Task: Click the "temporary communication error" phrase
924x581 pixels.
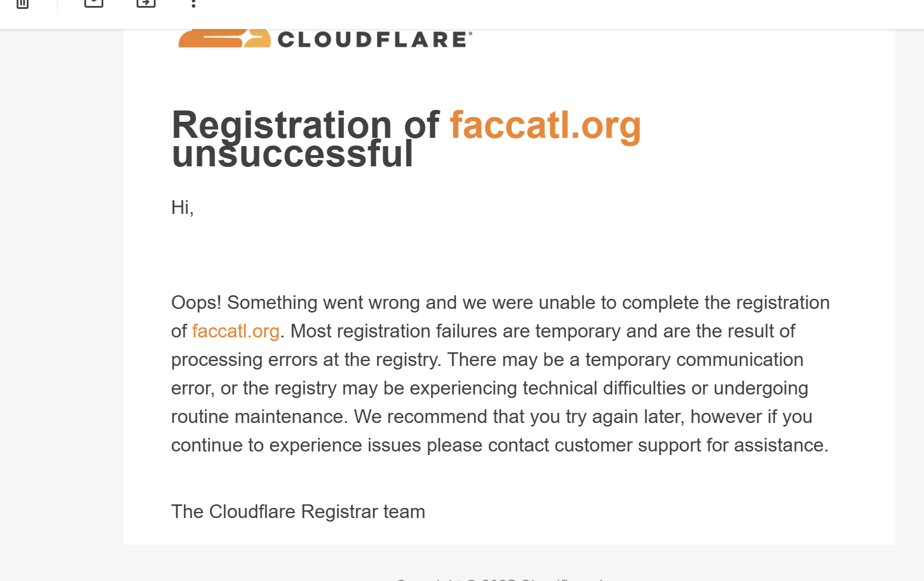Action: (x=694, y=359)
